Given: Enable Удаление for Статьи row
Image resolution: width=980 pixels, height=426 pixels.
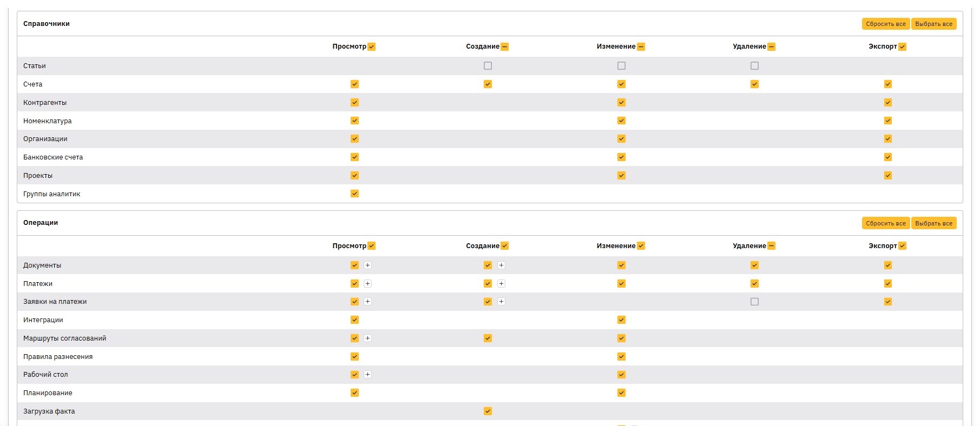Looking at the screenshot, I should coord(754,66).
